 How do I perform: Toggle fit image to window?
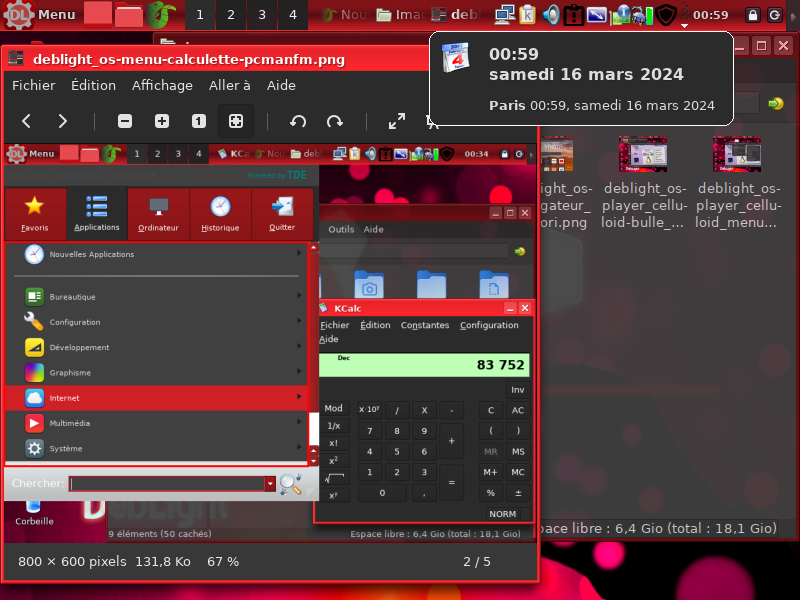(x=236, y=121)
